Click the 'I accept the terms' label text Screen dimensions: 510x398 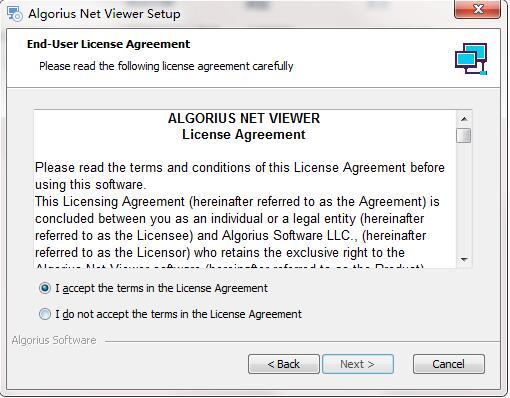pyautogui.click(x=161, y=288)
